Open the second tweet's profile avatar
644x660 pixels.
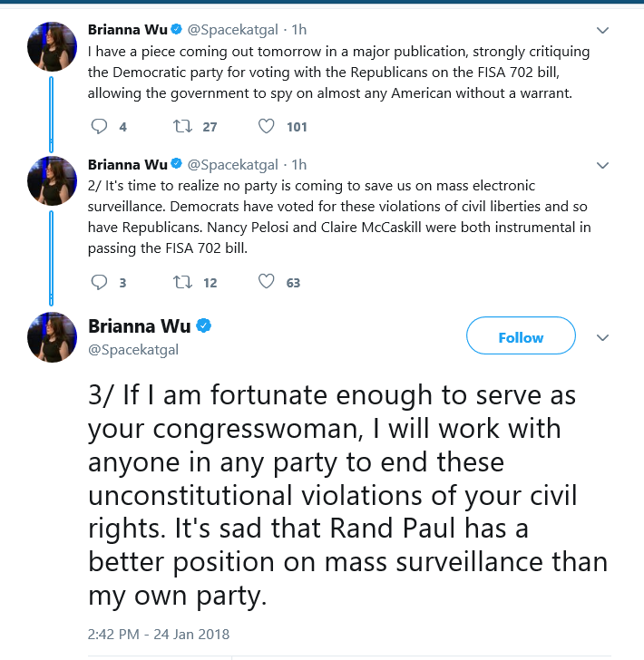click(x=53, y=181)
